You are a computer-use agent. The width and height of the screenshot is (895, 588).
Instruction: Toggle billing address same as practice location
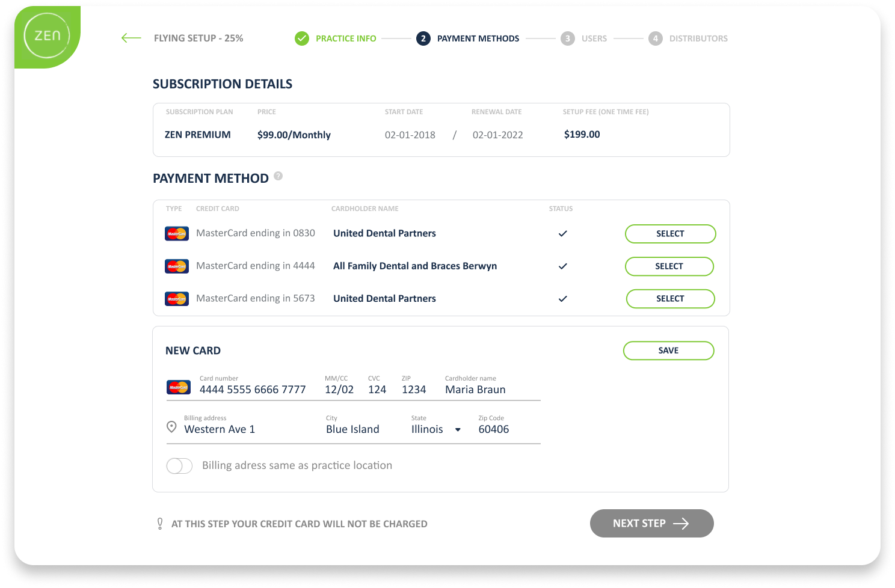[x=179, y=466]
